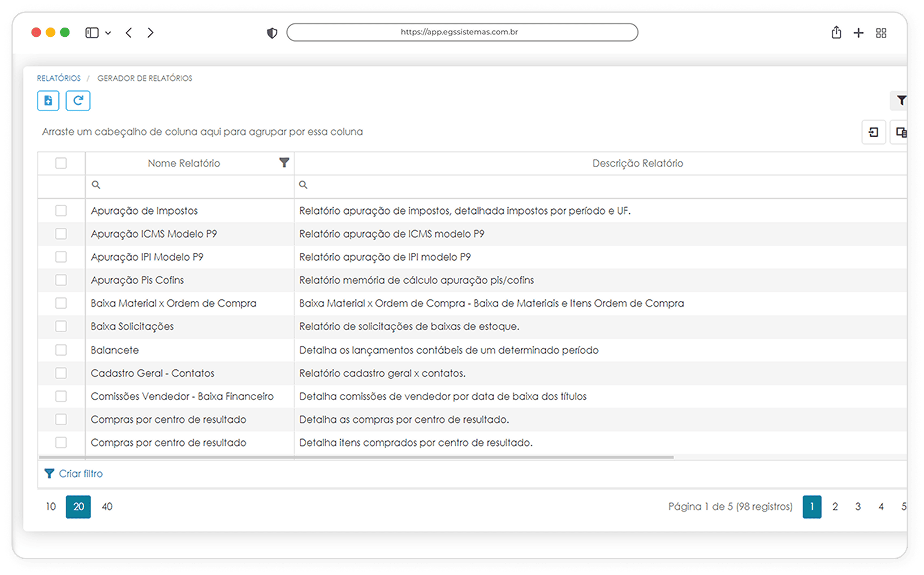
Task: Click 'Detalha itens comprados por centro de resultado.'
Action: point(416,443)
